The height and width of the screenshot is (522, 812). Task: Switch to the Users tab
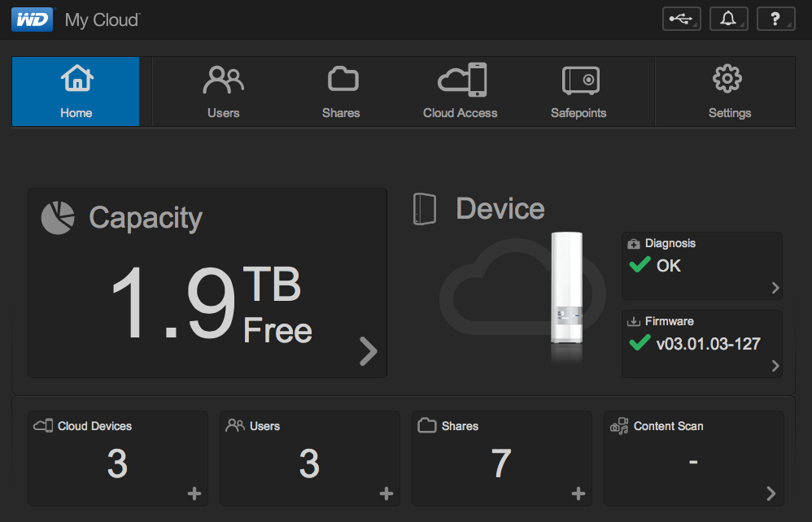pyautogui.click(x=223, y=92)
